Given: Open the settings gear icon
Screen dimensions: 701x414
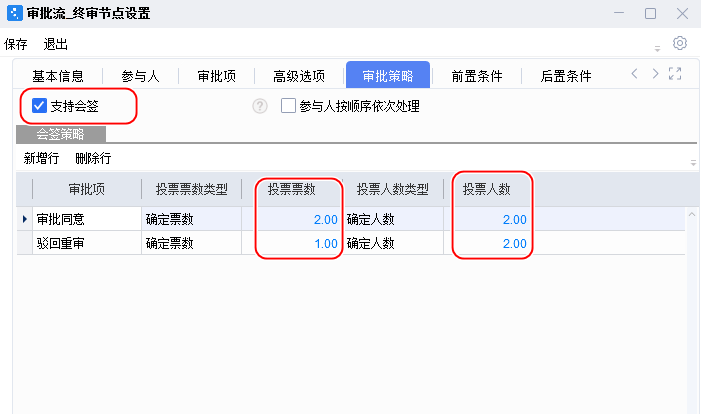Looking at the screenshot, I should (x=680, y=43).
